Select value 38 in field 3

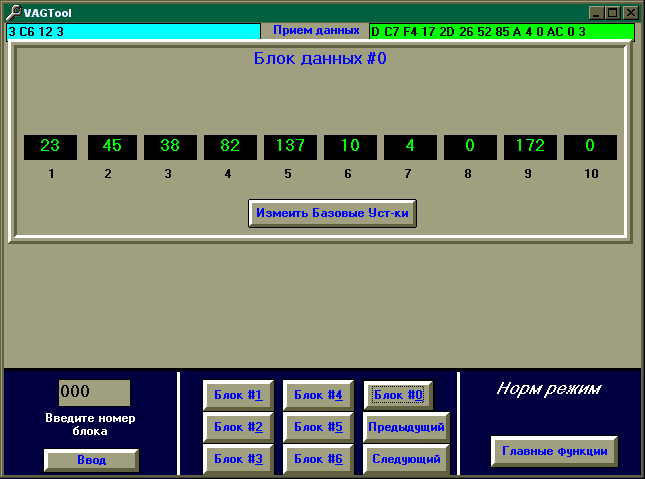pyautogui.click(x=170, y=147)
